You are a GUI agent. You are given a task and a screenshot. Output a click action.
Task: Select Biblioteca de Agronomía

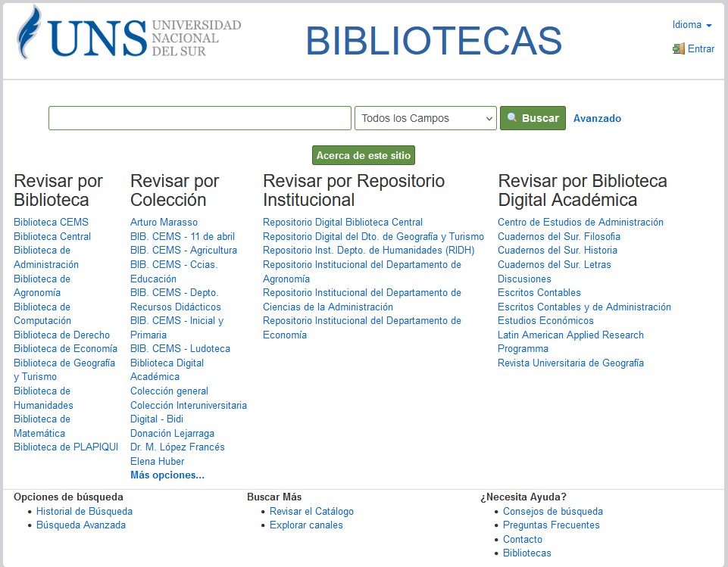42,286
